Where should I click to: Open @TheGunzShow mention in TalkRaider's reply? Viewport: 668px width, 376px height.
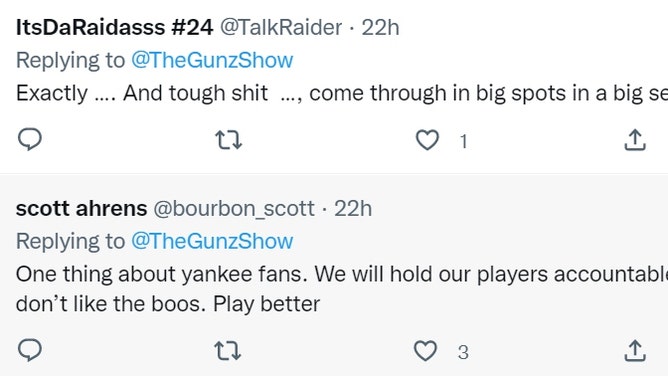pyautogui.click(x=212, y=60)
